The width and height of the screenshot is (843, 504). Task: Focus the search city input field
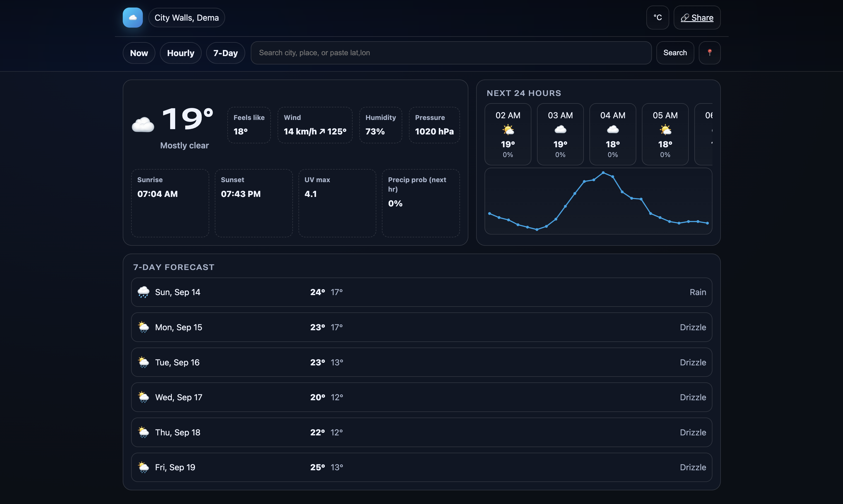[x=451, y=53]
